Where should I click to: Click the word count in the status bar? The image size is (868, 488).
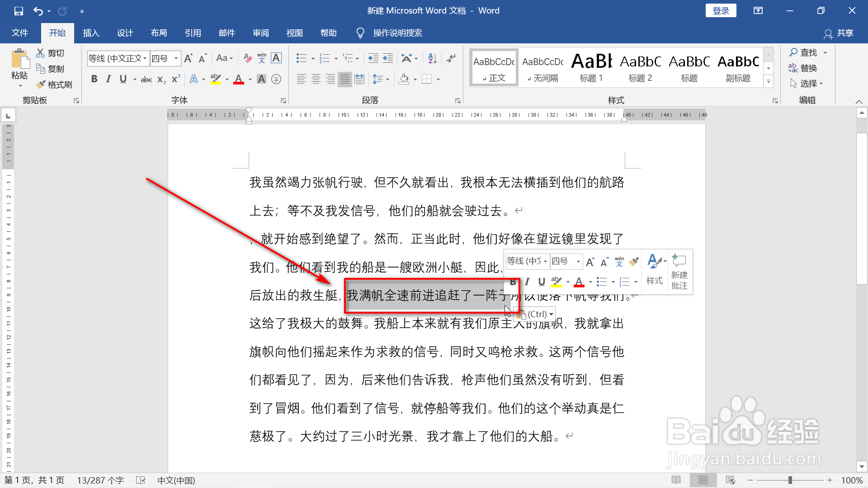100,480
